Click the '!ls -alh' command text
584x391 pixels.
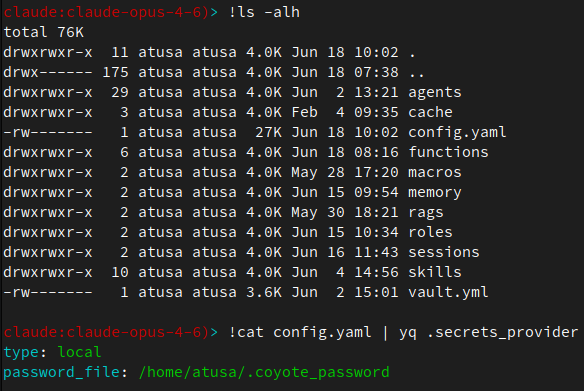[264, 12]
